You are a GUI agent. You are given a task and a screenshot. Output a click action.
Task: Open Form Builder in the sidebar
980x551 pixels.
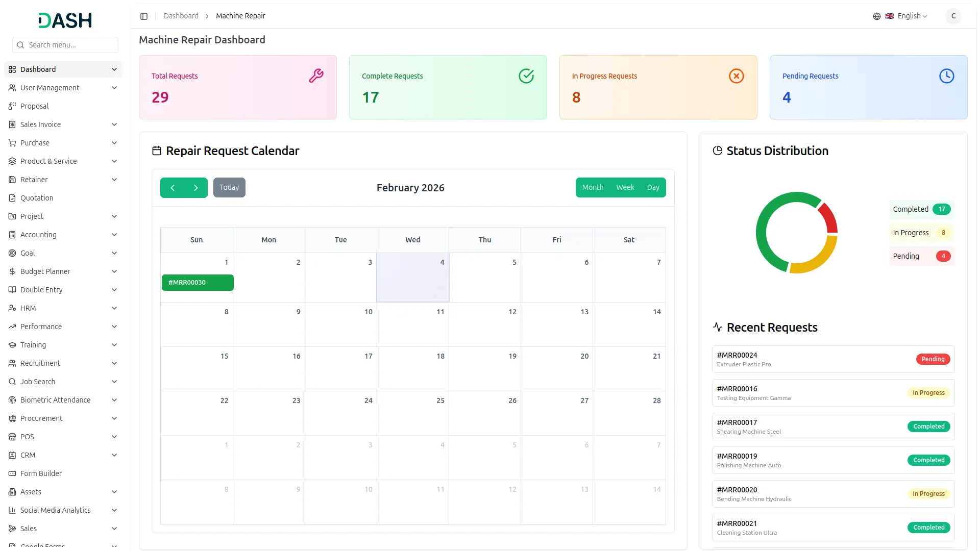click(41, 473)
